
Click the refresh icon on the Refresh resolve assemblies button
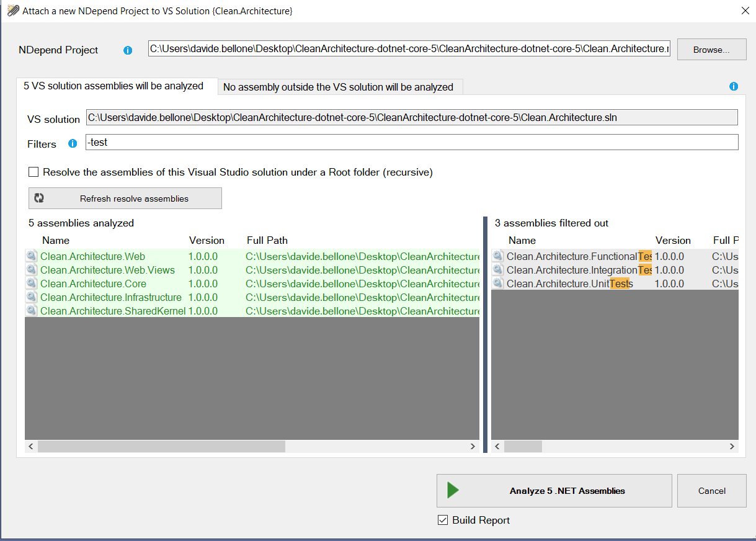(x=39, y=199)
